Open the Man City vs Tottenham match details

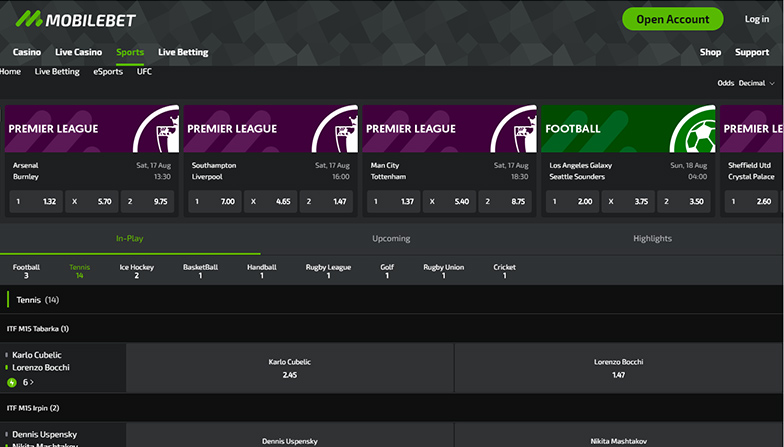450,171
